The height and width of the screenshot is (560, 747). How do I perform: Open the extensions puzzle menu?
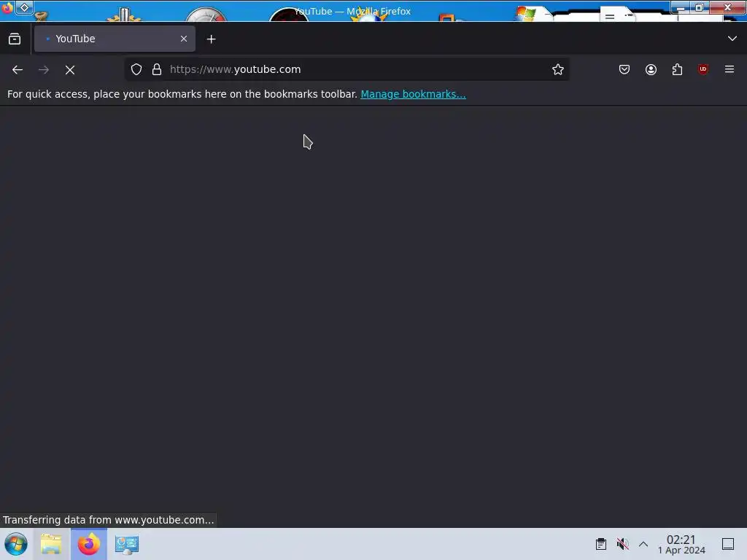tap(677, 69)
